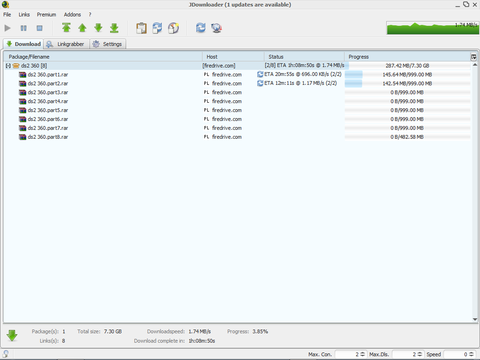Click the JDownloader window title icon
This screenshot has height=360, width=480.
[x=5, y=5]
